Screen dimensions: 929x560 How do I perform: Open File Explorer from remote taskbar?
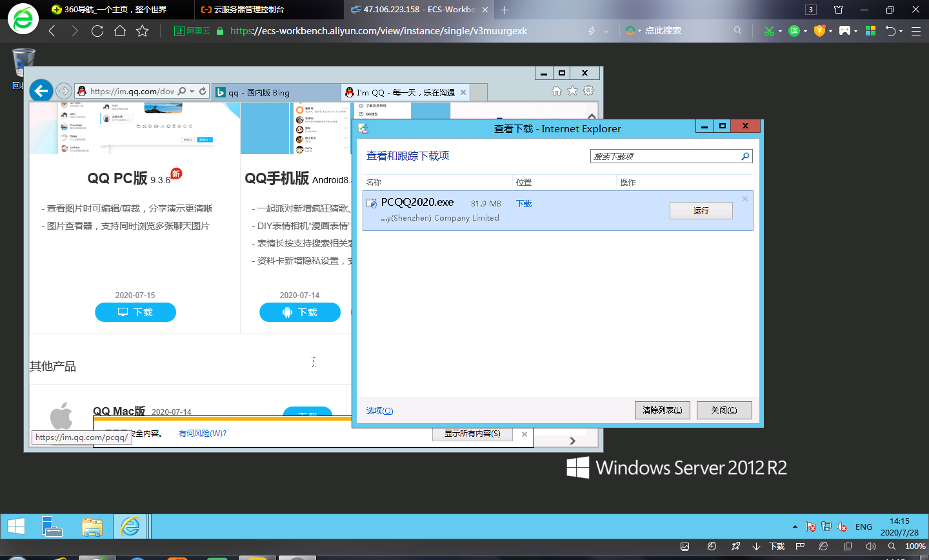coord(92,526)
